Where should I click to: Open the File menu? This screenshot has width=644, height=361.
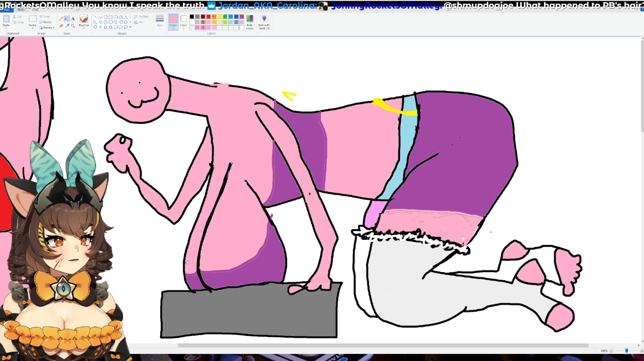pyautogui.click(x=5, y=10)
